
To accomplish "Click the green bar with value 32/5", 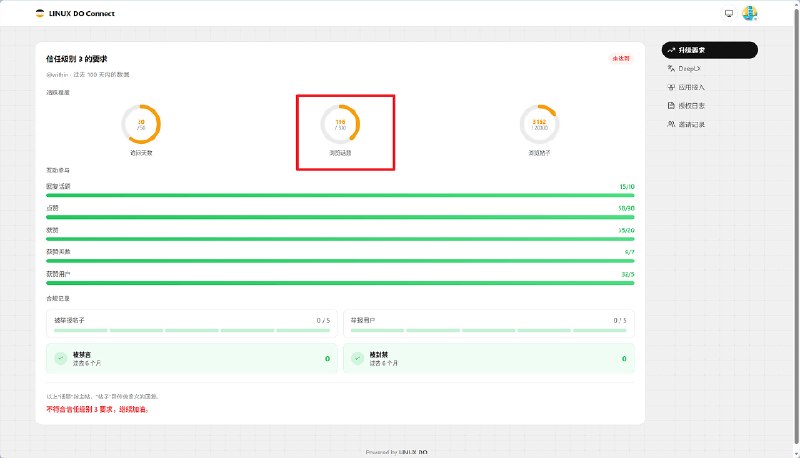I will 340,283.
